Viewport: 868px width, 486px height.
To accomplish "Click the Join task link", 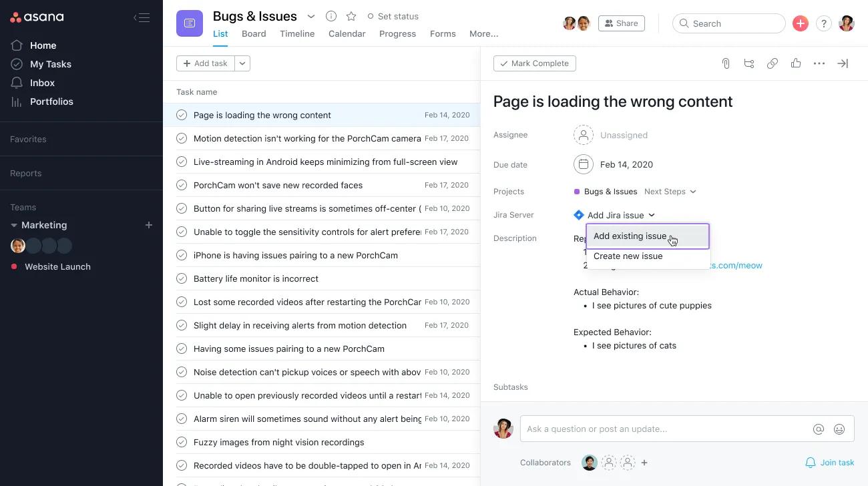I will [830, 463].
